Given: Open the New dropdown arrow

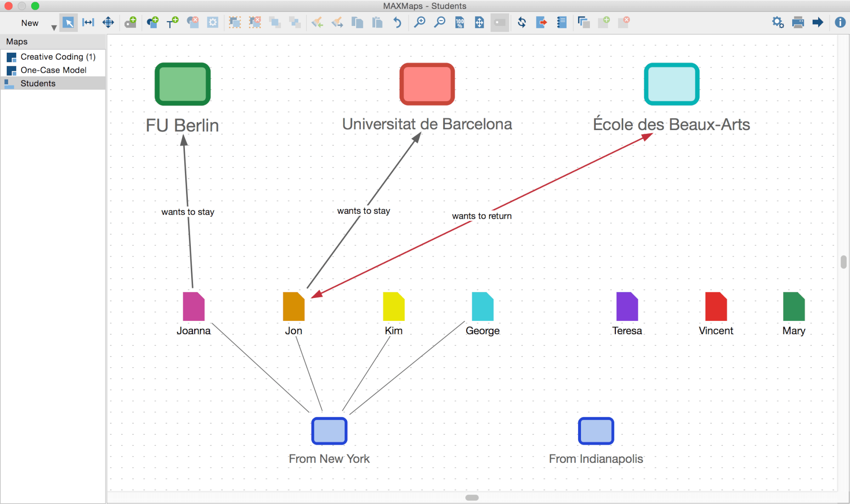Looking at the screenshot, I should (x=54, y=28).
